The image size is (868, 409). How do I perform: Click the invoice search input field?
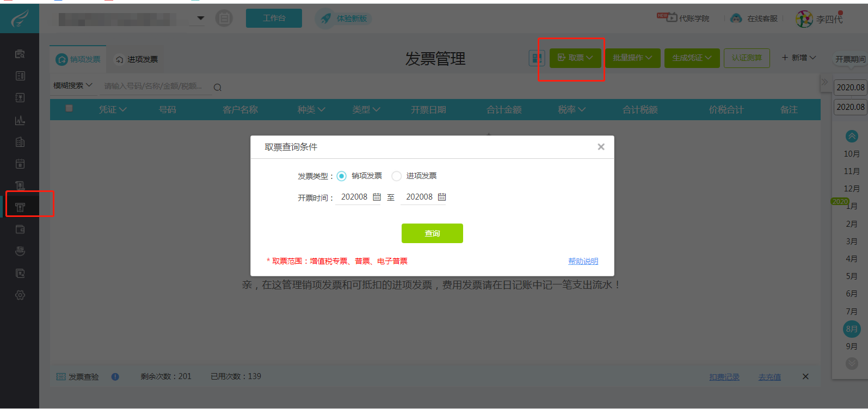(155, 86)
